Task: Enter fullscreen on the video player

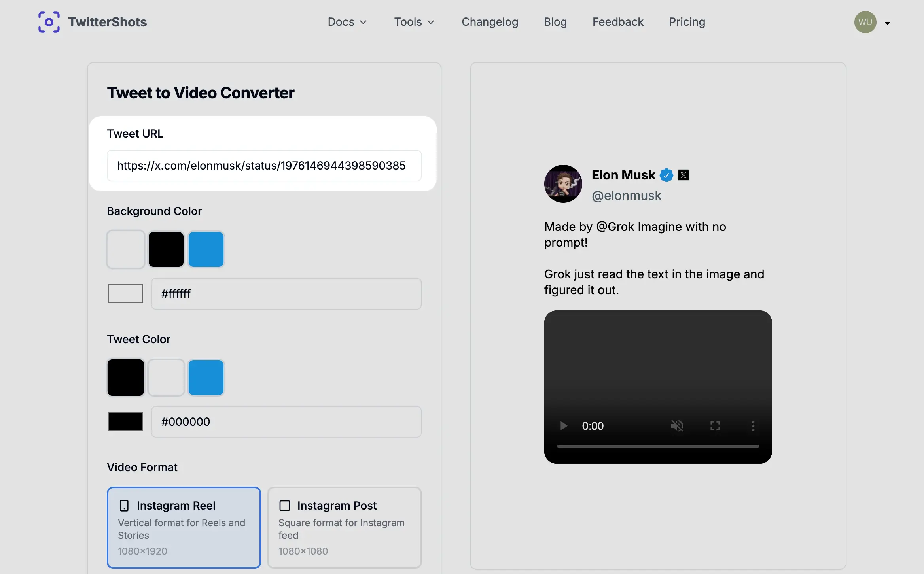Action: pos(715,426)
